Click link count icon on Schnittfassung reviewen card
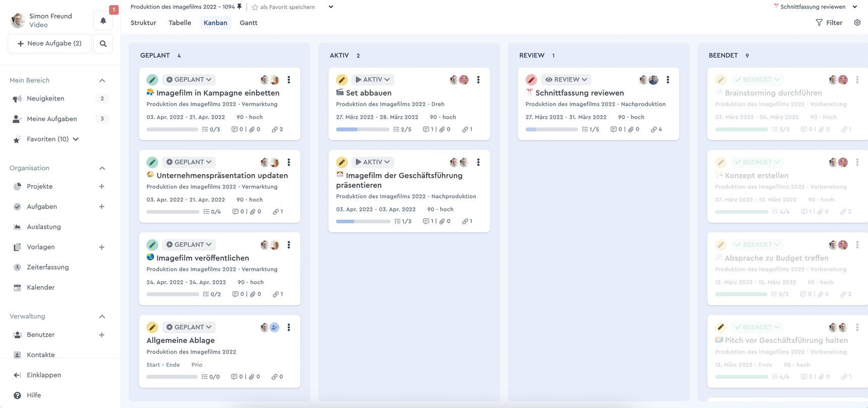The width and height of the screenshot is (868, 408). click(x=654, y=129)
